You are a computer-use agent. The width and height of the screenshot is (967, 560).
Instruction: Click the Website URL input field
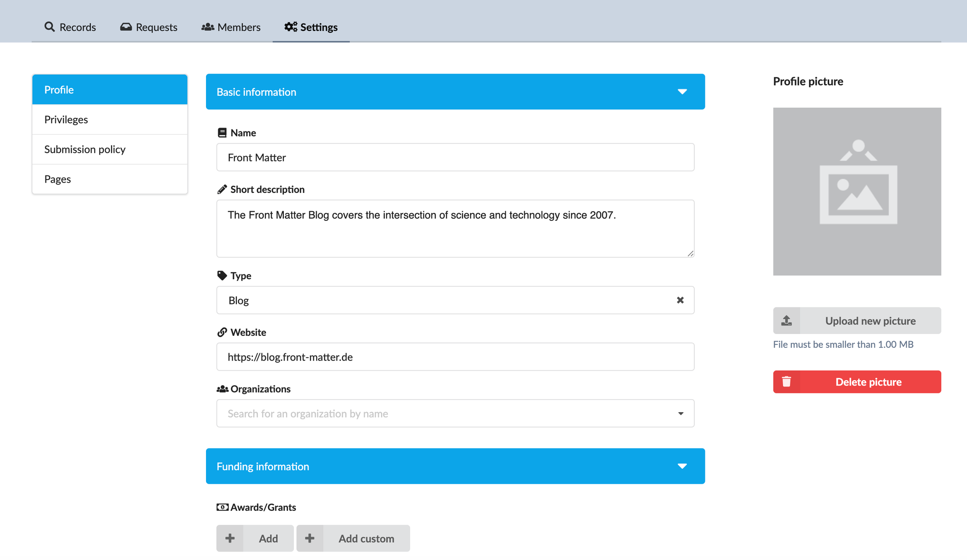[x=454, y=357]
